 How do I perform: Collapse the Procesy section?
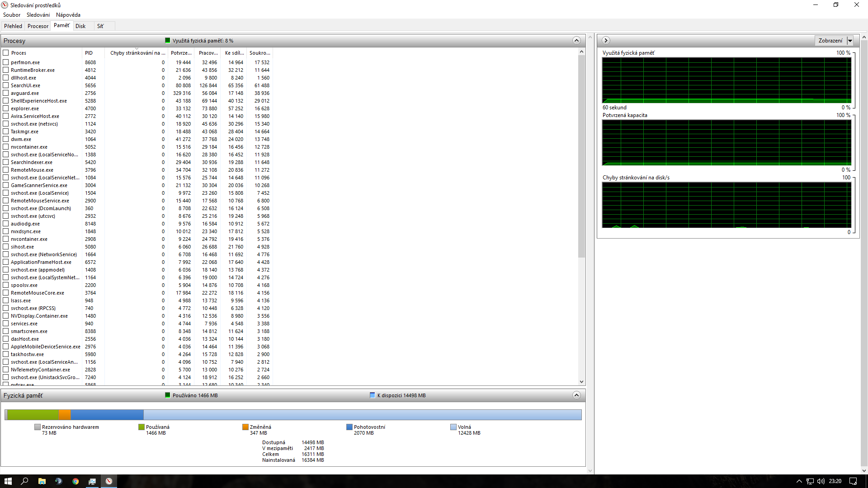click(576, 41)
